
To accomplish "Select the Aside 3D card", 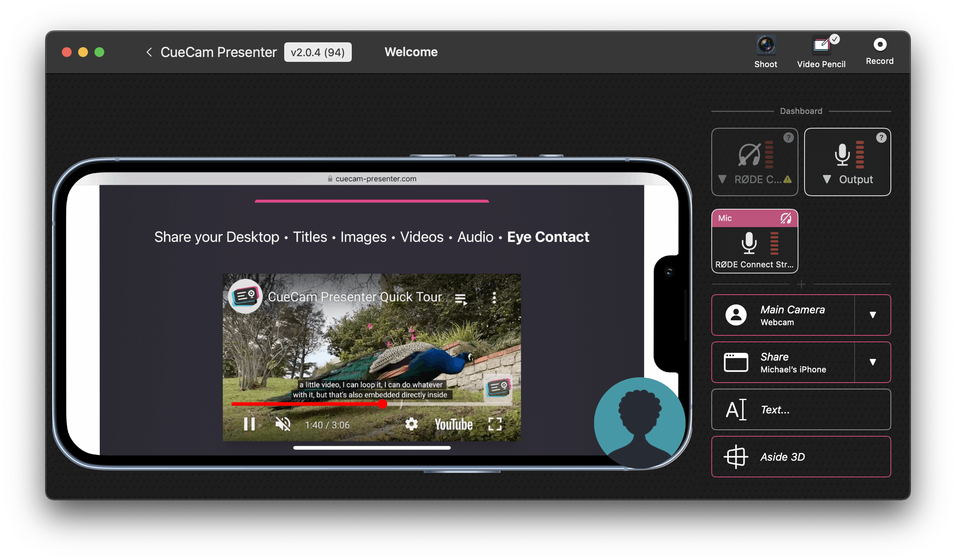I will 801,457.
